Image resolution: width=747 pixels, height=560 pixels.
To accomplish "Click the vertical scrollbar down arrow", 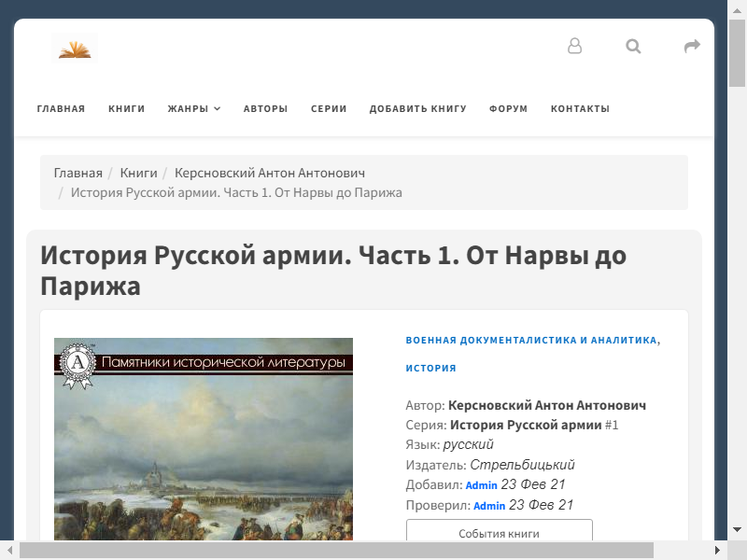I will (x=737, y=530).
